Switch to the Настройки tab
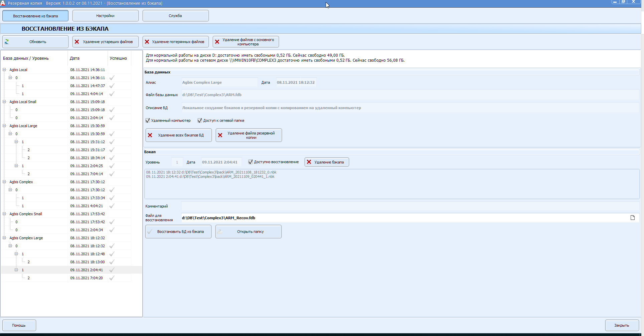This screenshot has width=644, height=336. pos(106,16)
